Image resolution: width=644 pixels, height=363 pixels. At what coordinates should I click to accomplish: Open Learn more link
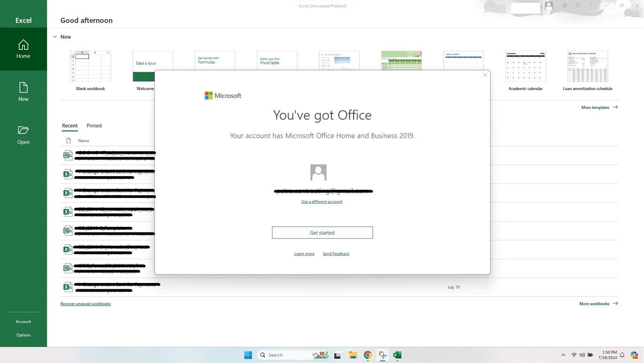[x=304, y=254]
